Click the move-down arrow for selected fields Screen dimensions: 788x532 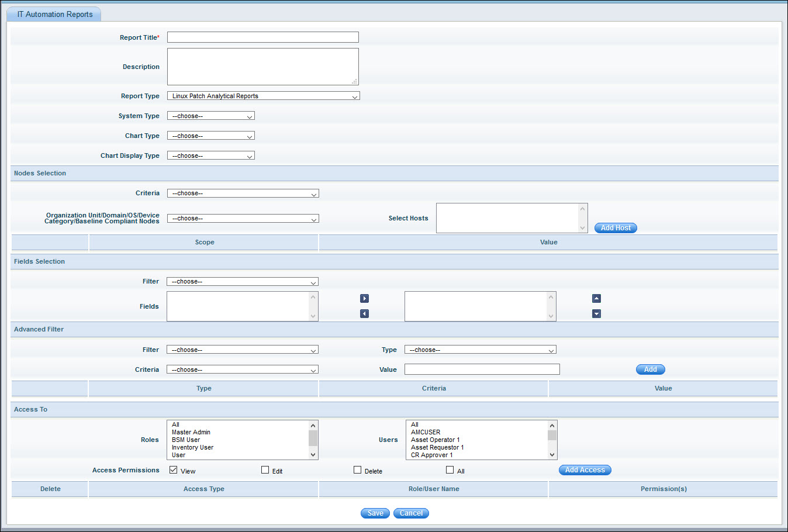(596, 314)
